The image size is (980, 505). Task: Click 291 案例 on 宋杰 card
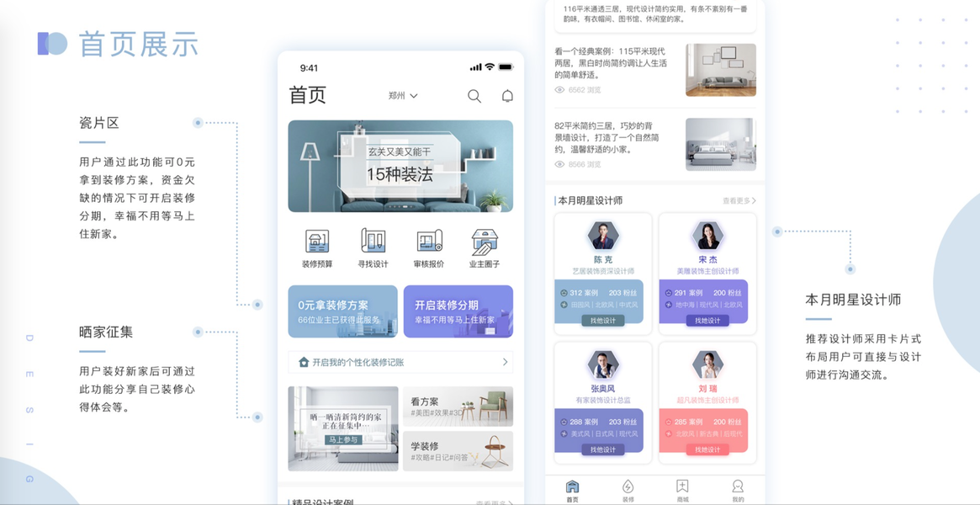pyautogui.click(x=688, y=293)
